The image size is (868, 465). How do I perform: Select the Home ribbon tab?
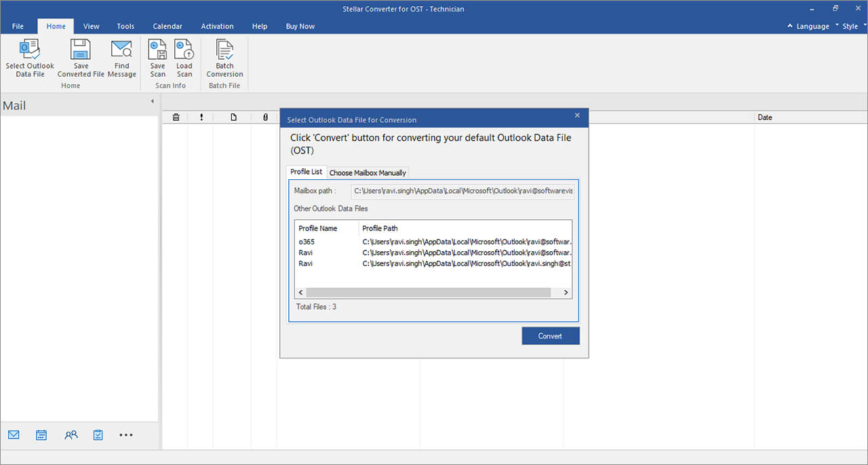click(56, 26)
